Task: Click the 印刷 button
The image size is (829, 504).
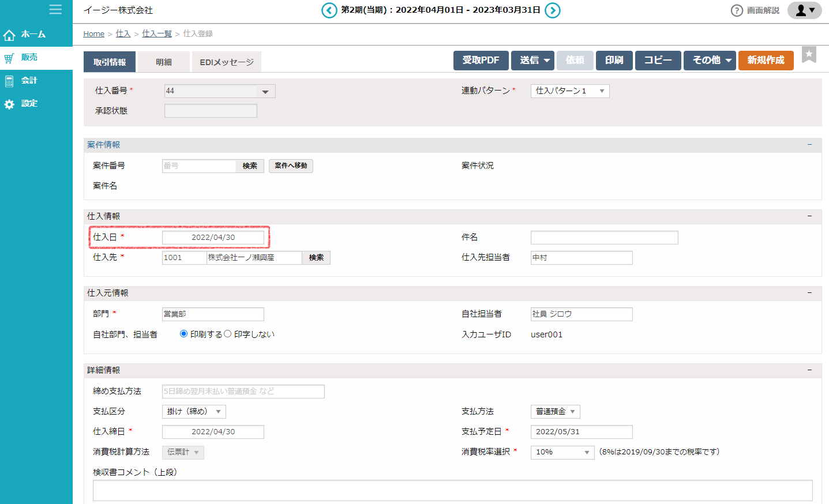Action: tap(614, 61)
